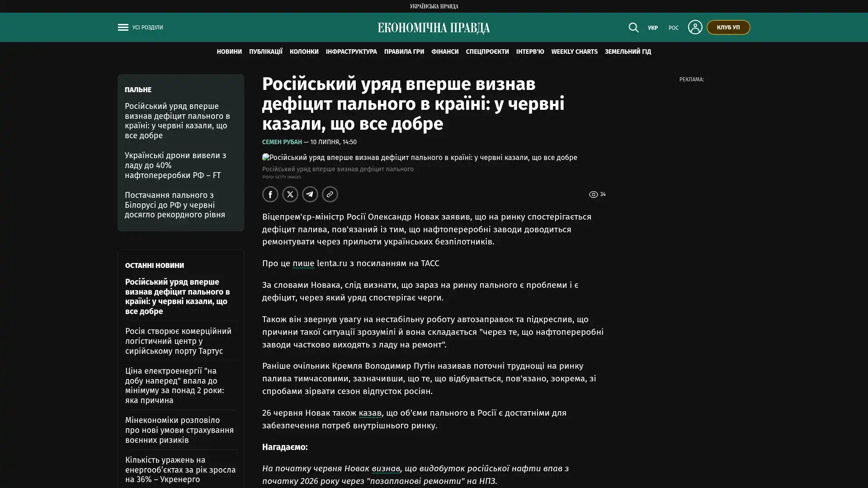Go to the Фінанси section
868x488 pixels.
pyautogui.click(x=445, y=52)
